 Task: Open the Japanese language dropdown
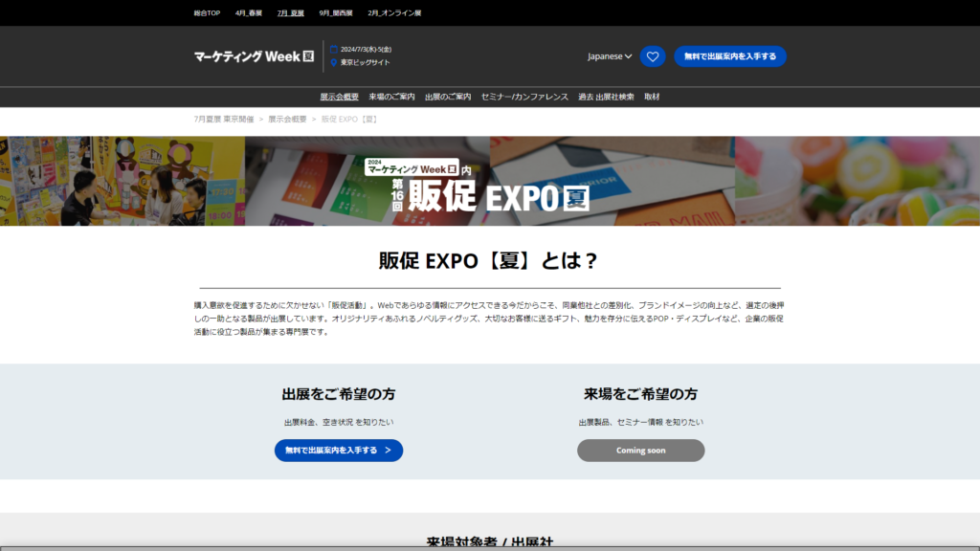point(610,56)
